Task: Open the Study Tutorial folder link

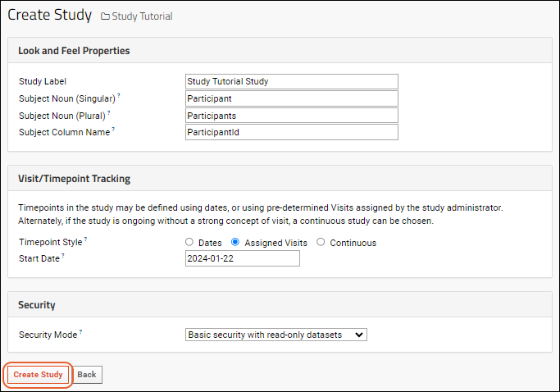Action: (142, 16)
